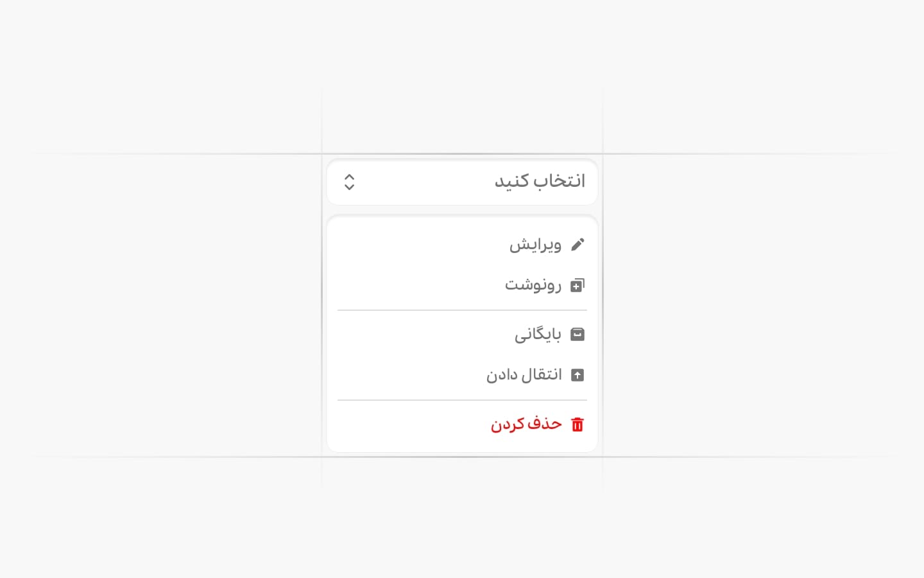
Task: Click the archive box icon beside بایگانی
Action: point(577,335)
